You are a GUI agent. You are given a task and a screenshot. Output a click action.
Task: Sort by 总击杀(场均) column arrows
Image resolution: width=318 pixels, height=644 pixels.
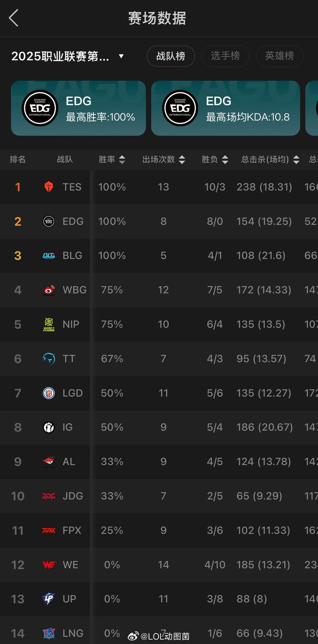[296, 160]
